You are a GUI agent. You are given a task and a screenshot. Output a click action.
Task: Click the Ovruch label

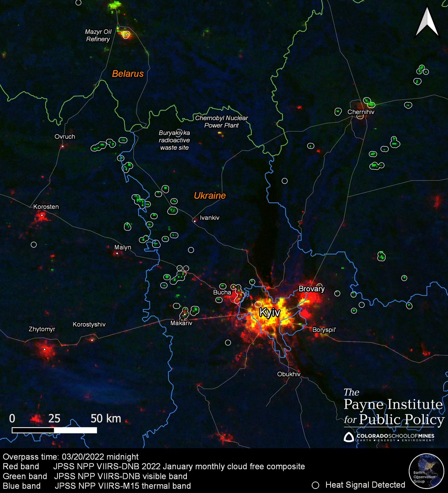(65, 137)
